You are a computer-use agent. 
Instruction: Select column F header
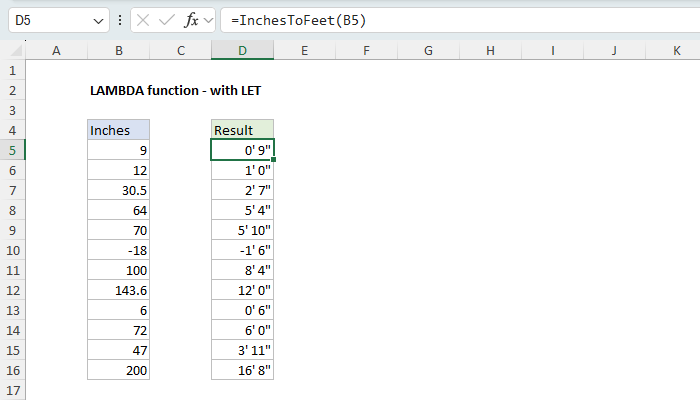pos(367,50)
